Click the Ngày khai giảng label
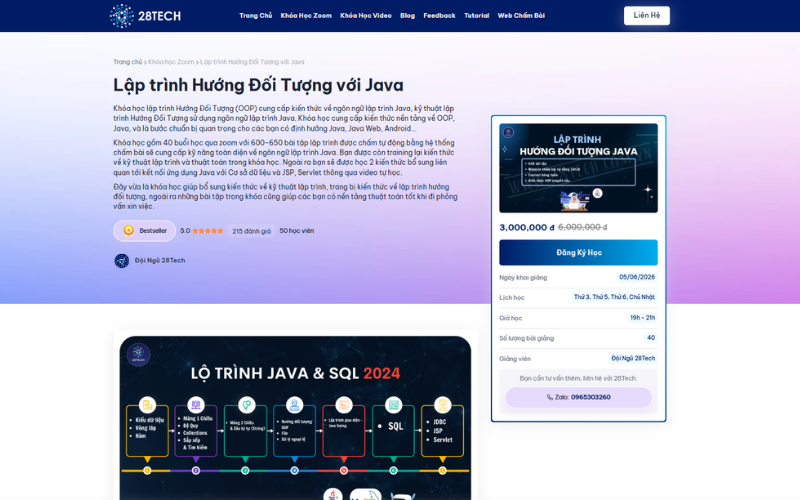This screenshot has width=800, height=500. (523, 278)
